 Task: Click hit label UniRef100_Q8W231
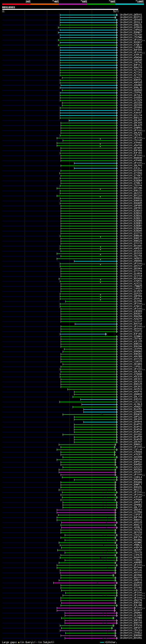click(x=131, y=25)
